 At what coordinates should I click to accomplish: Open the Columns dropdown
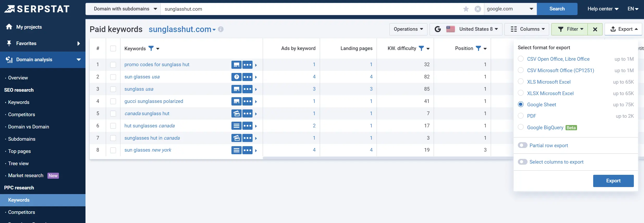pos(527,29)
